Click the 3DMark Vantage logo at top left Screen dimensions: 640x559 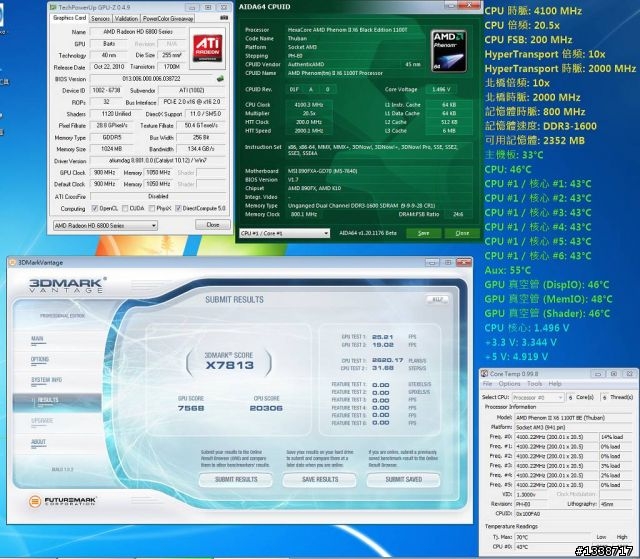(x=68, y=284)
